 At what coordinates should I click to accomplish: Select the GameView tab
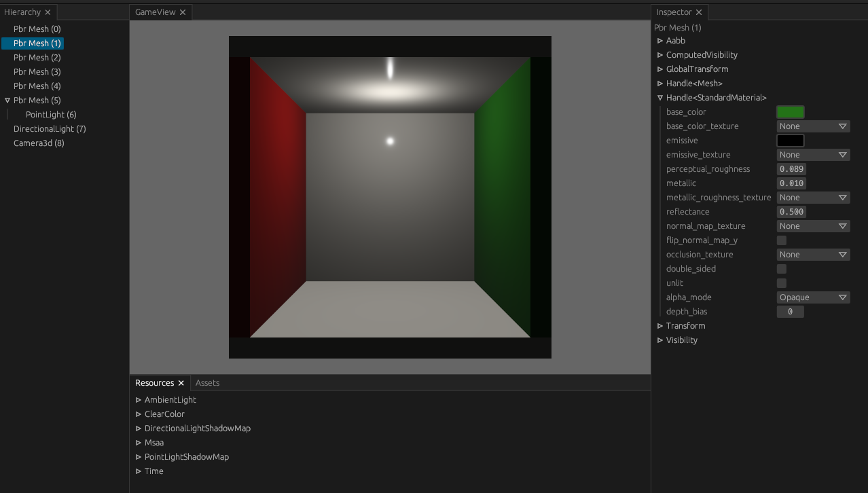[x=155, y=12]
